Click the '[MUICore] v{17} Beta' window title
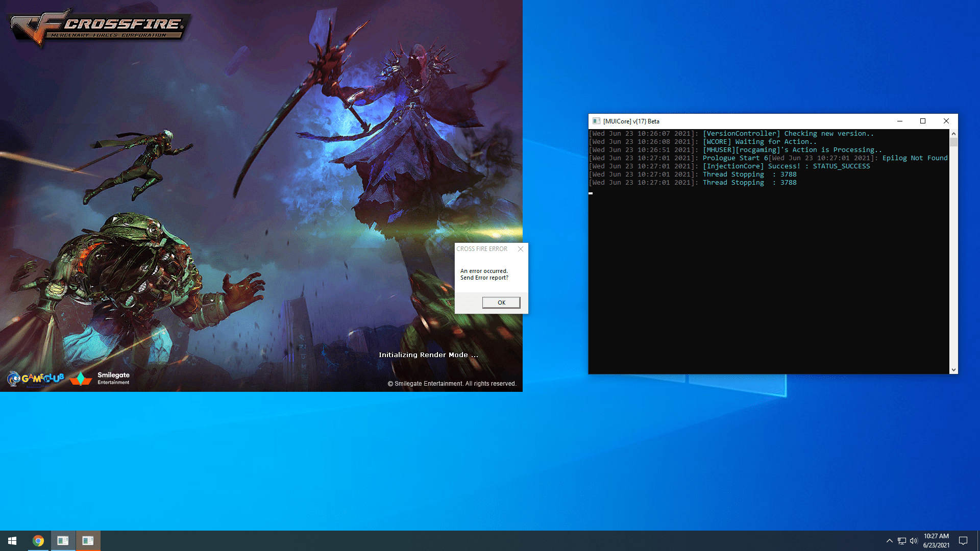This screenshot has width=980, height=551. [631, 121]
